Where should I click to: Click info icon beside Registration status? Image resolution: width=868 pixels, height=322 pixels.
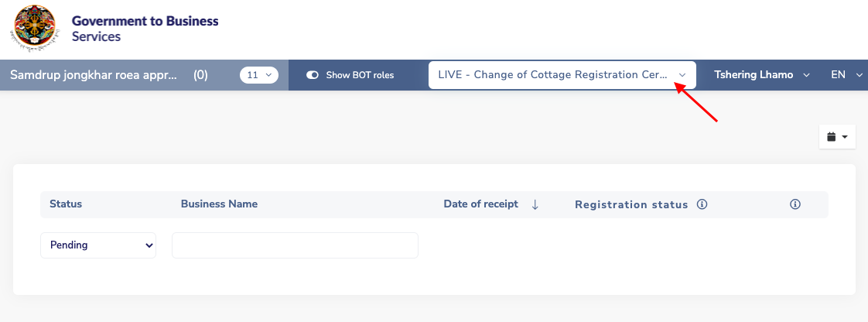tap(702, 204)
